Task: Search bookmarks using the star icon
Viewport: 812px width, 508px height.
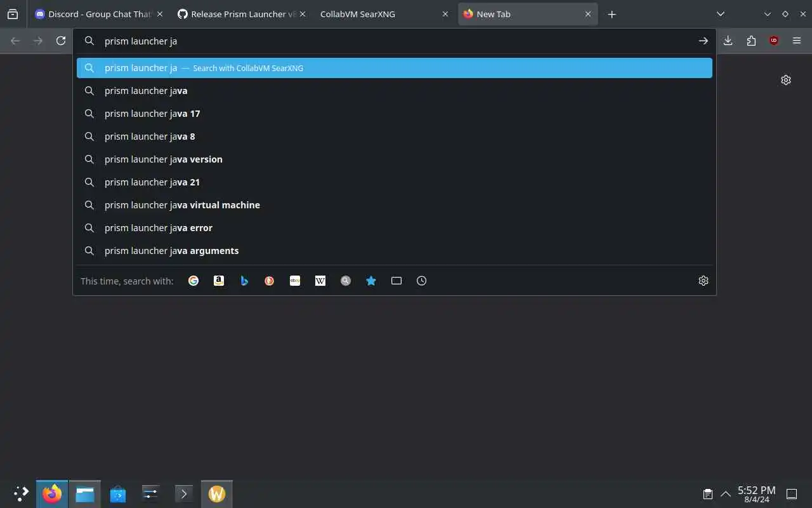Action: point(371,281)
